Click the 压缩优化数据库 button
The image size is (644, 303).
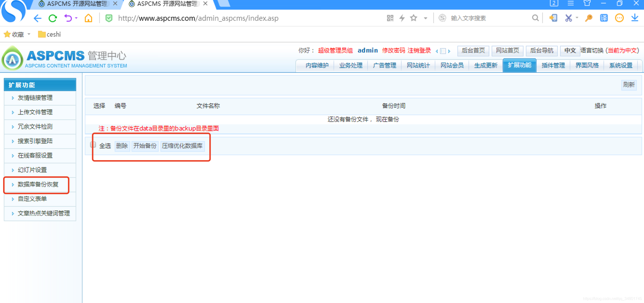[182, 146]
